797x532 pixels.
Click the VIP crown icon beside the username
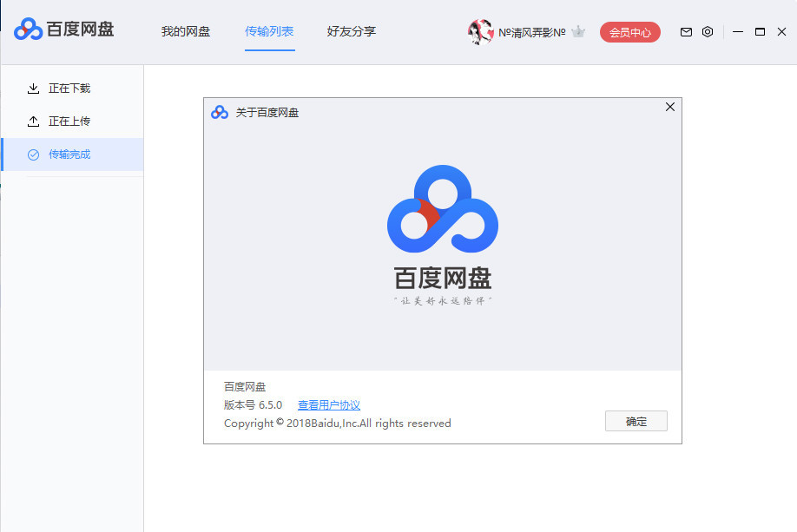tap(577, 31)
